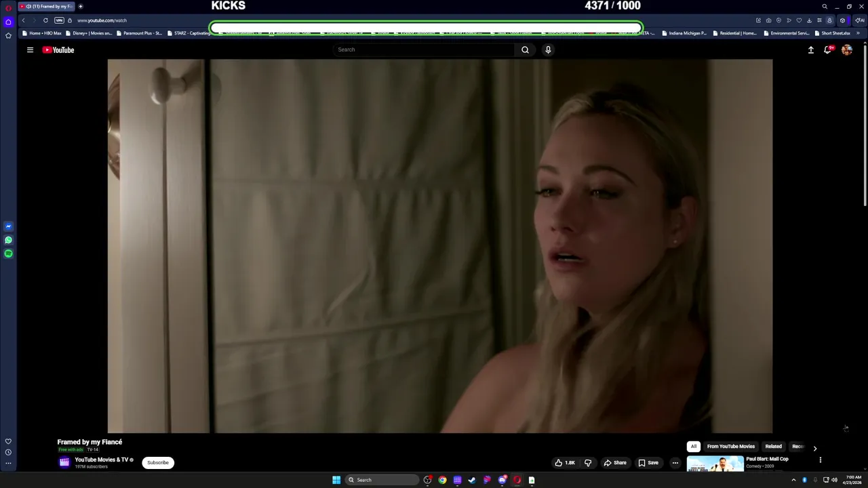Open the YouTube create upload icon

[x=810, y=49]
